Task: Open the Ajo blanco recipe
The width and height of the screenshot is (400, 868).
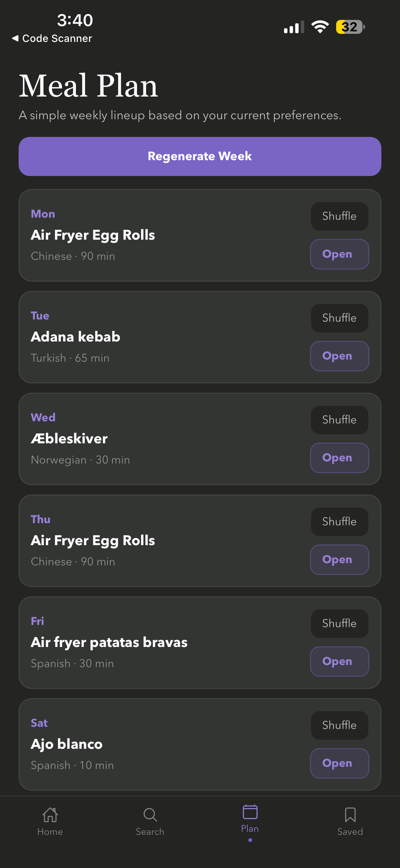Action: point(340,763)
